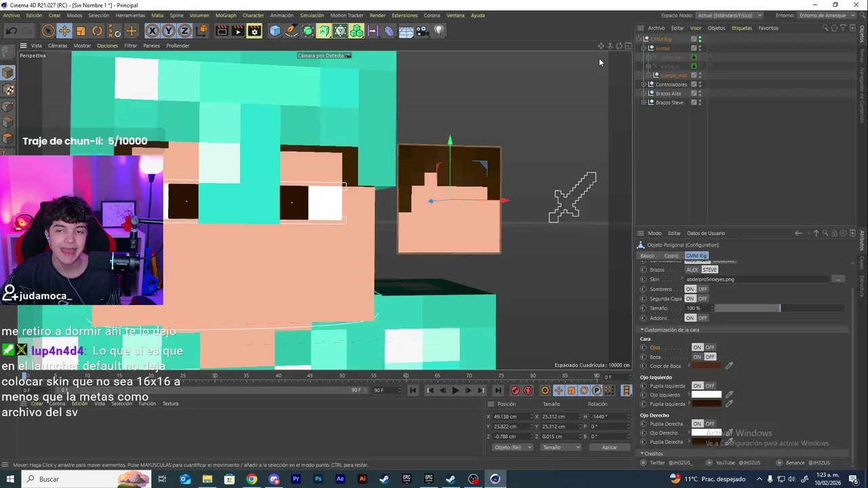Viewport: 868px width, 488px height.
Task: Turn Sombrero OFF
Action: [x=703, y=289]
